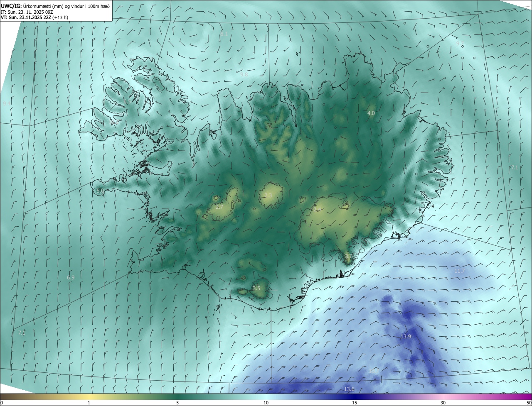532x406 pixels.
Task: Click the 6.9 value label
Action: 71,277
